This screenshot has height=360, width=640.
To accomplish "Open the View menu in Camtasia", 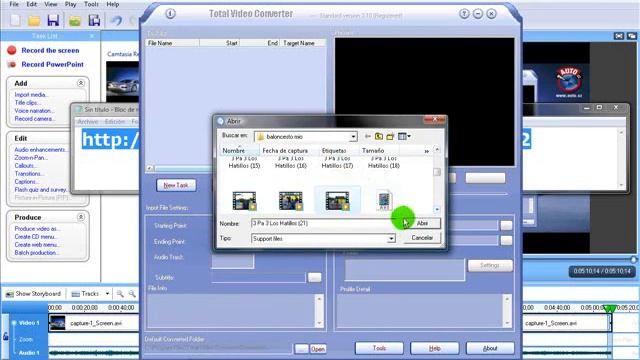I will point(51,4).
